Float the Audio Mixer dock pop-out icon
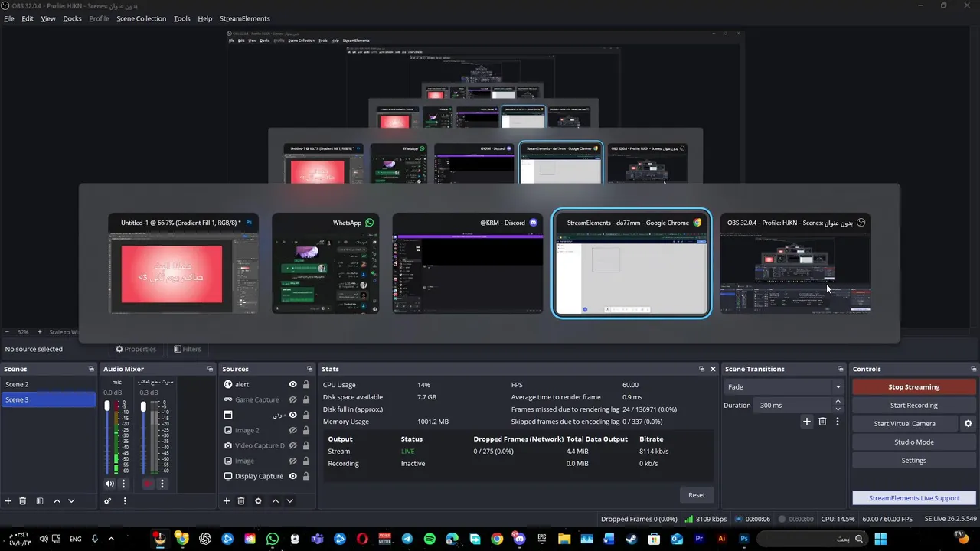The image size is (980, 551). click(x=210, y=369)
